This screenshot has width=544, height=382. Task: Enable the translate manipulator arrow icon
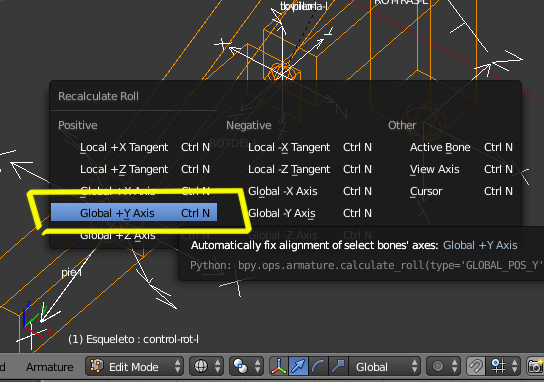298,366
